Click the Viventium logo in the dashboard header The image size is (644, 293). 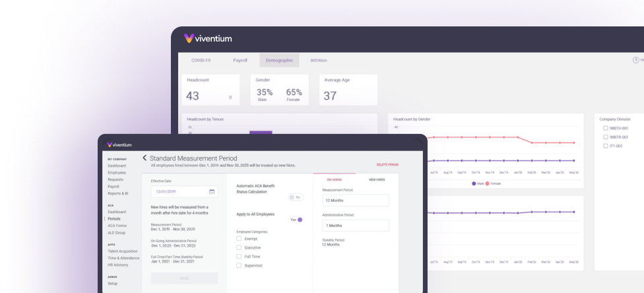tap(209, 38)
